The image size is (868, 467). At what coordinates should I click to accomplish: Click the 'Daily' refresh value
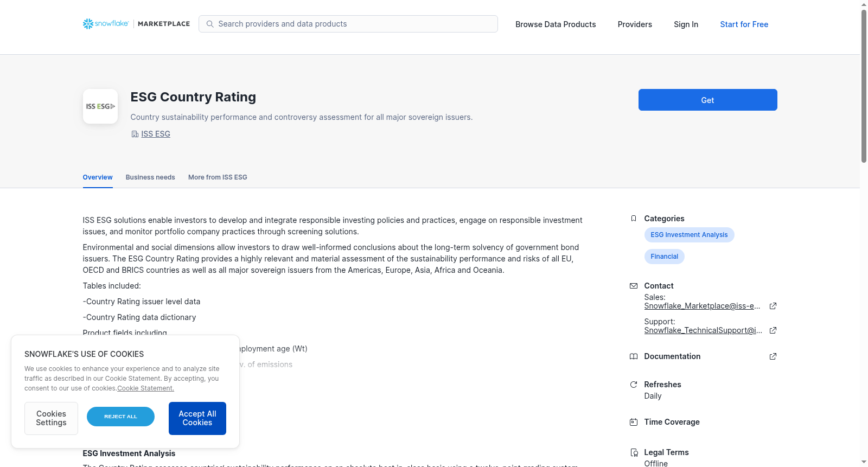click(653, 396)
